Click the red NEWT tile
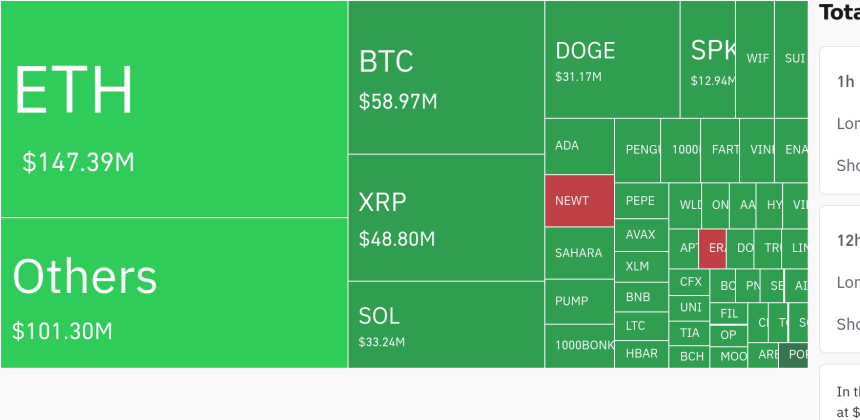The height and width of the screenshot is (420, 860). [x=579, y=200]
